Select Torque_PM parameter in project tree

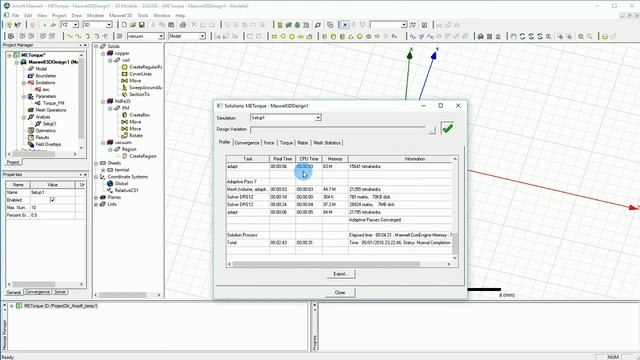(53, 103)
